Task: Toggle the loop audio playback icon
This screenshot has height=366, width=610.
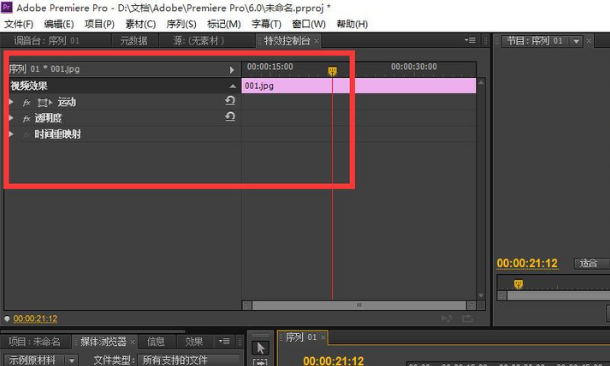Action: coord(468,319)
